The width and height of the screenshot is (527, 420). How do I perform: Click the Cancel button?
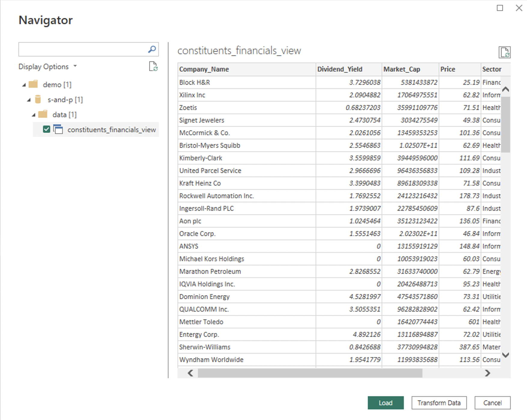492,403
